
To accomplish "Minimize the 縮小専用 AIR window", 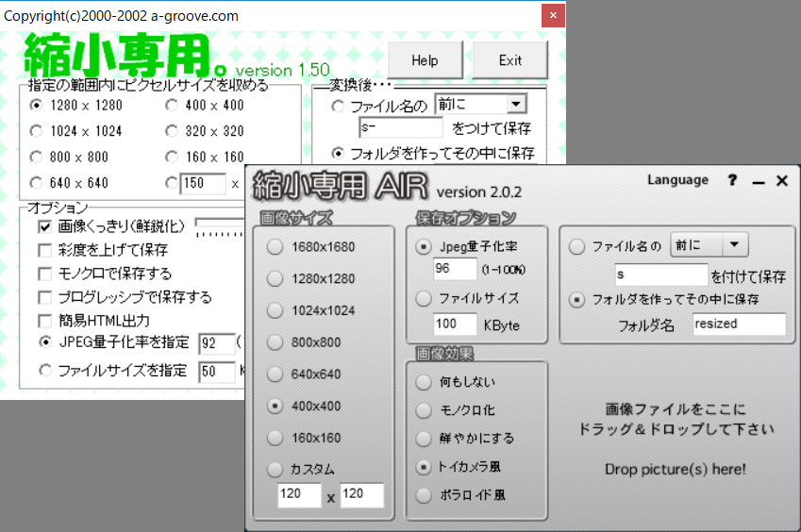I will (759, 181).
